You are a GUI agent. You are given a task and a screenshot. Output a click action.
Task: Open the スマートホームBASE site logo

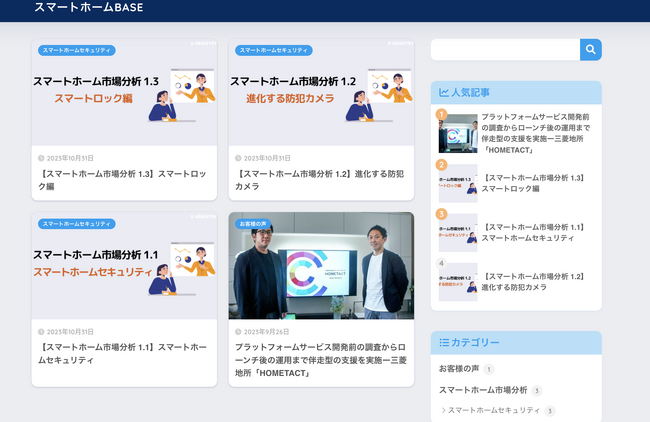click(89, 7)
